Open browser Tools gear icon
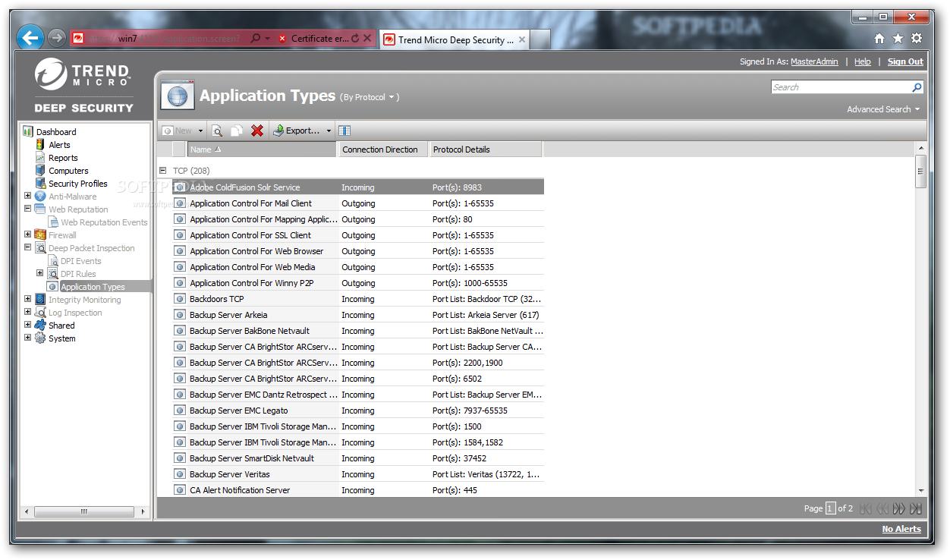Screen dimensions: 950x560 pyautogui.click(x=917, y=38)
